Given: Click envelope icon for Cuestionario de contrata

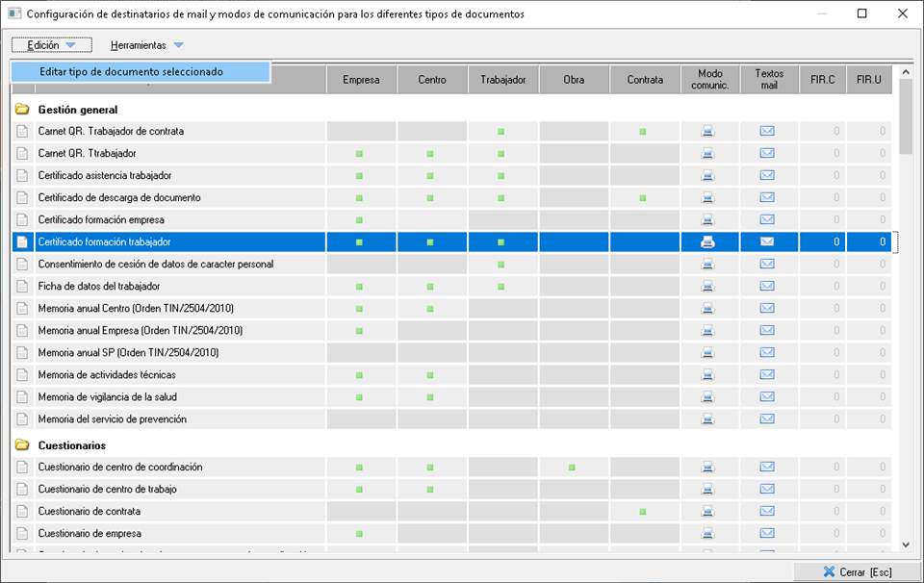Looking at the screenshot, I should tap(767, 511).
